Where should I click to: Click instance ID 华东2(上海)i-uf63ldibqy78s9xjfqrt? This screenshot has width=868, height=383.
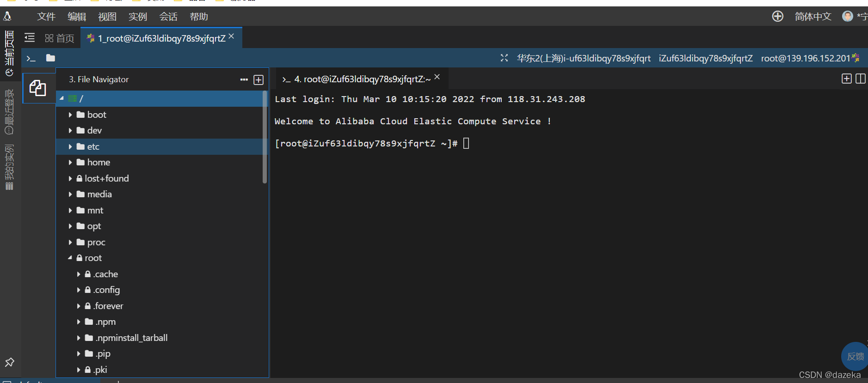click(x=584, y=58)
